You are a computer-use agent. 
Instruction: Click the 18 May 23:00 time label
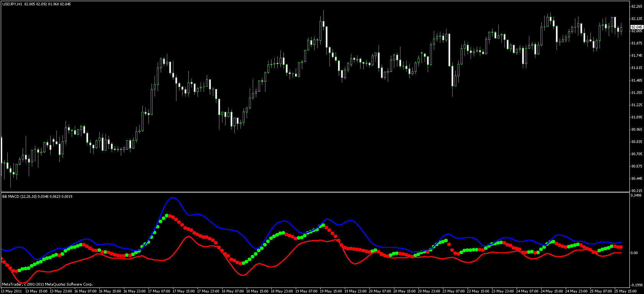click(282, 291)
